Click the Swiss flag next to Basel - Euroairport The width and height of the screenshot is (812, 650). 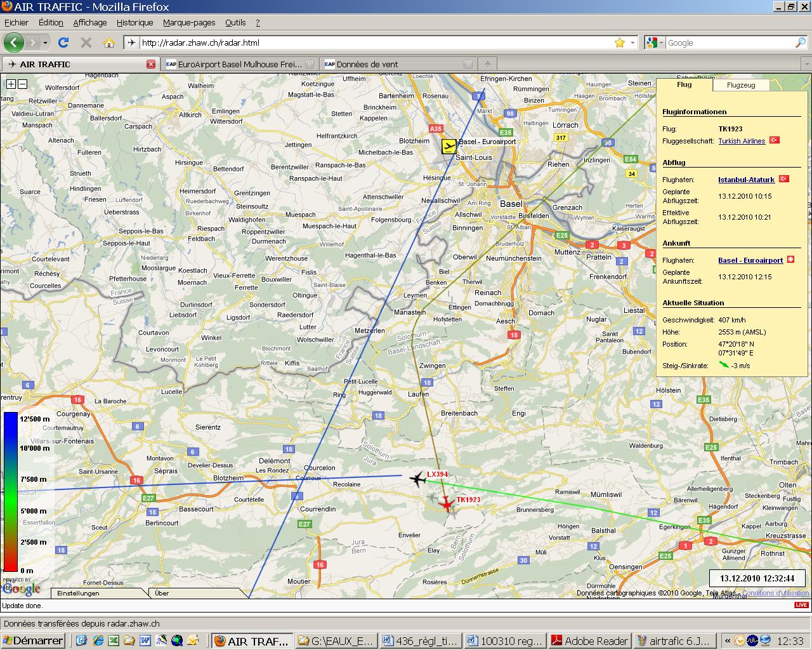pos(790,260)
